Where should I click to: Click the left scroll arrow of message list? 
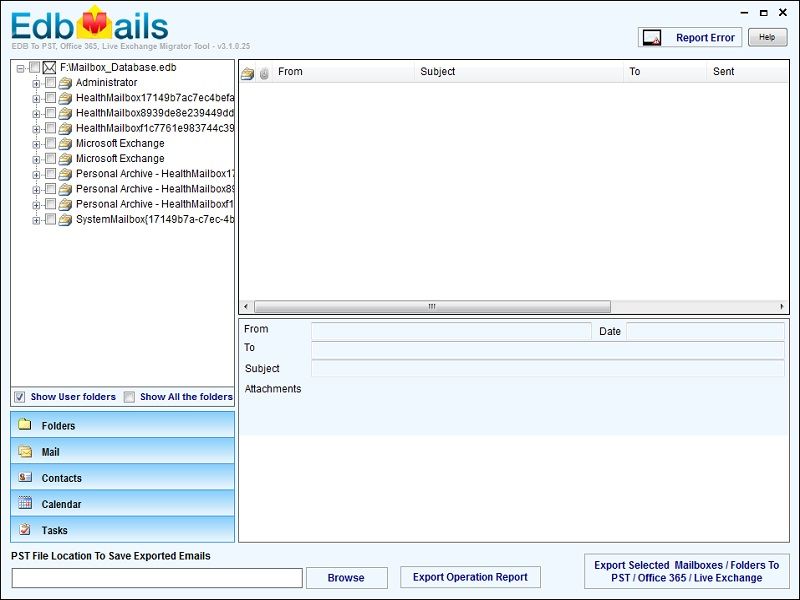click(x=246, y=307)
